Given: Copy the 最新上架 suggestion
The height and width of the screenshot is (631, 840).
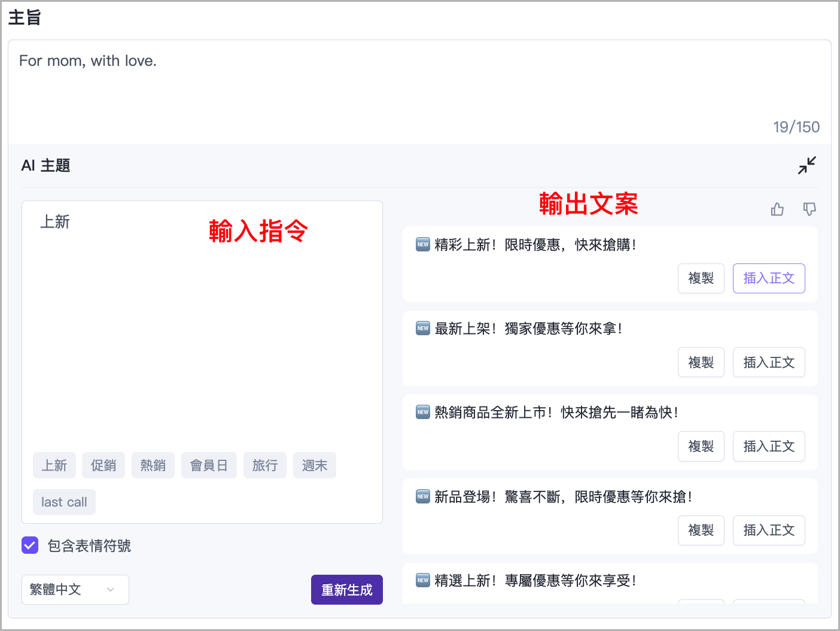Looking at the screenshot, I should (x=701, y=362).
